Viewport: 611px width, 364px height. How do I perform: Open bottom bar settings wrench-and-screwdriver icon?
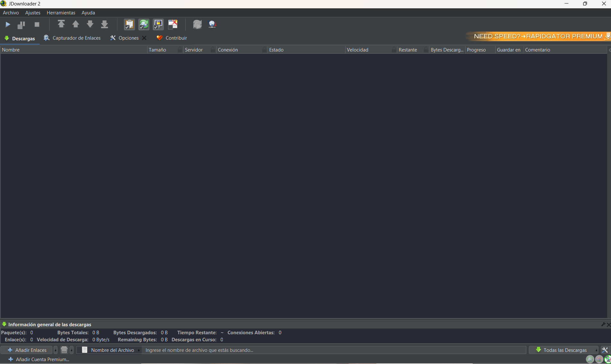(605, 350)
